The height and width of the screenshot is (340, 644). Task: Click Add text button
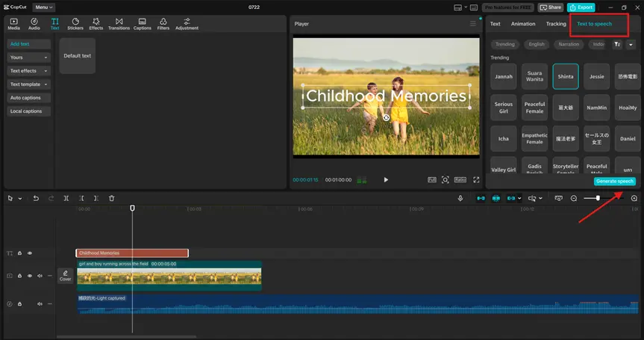28,44
